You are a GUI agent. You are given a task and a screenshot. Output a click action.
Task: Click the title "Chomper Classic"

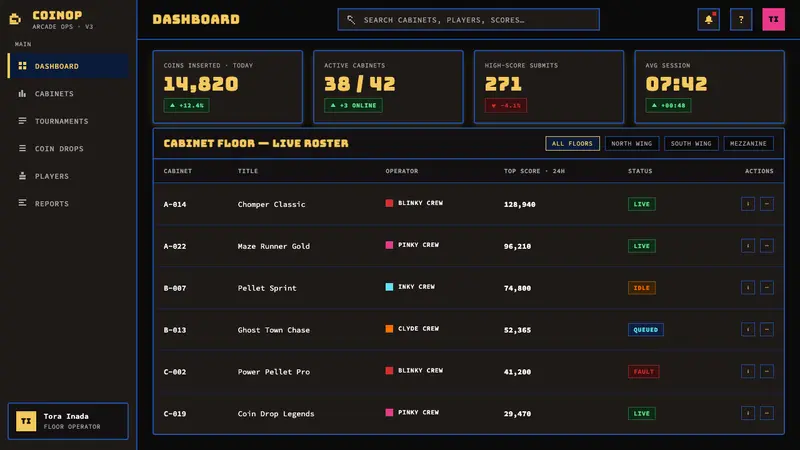point(271,204)
